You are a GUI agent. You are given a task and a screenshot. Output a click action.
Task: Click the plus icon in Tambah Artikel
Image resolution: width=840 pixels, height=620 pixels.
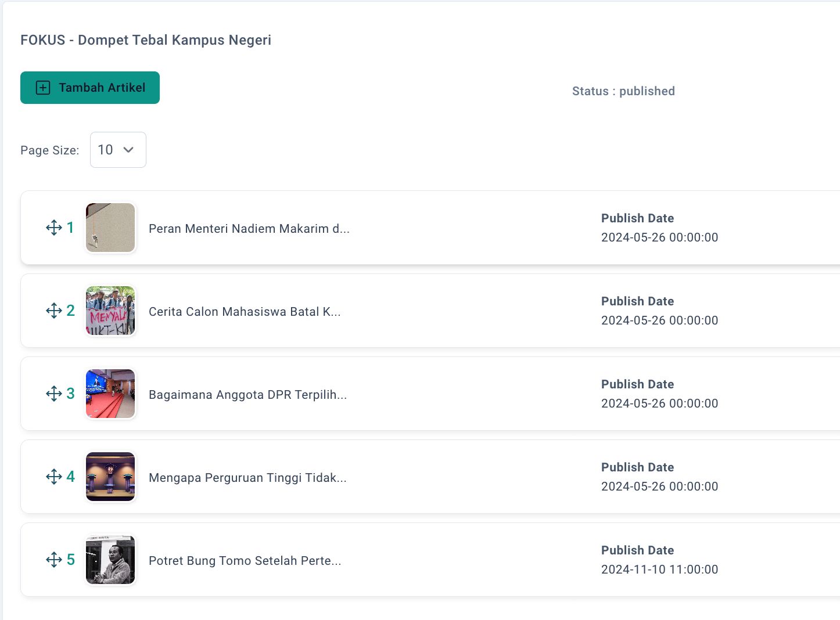(43, 88)
